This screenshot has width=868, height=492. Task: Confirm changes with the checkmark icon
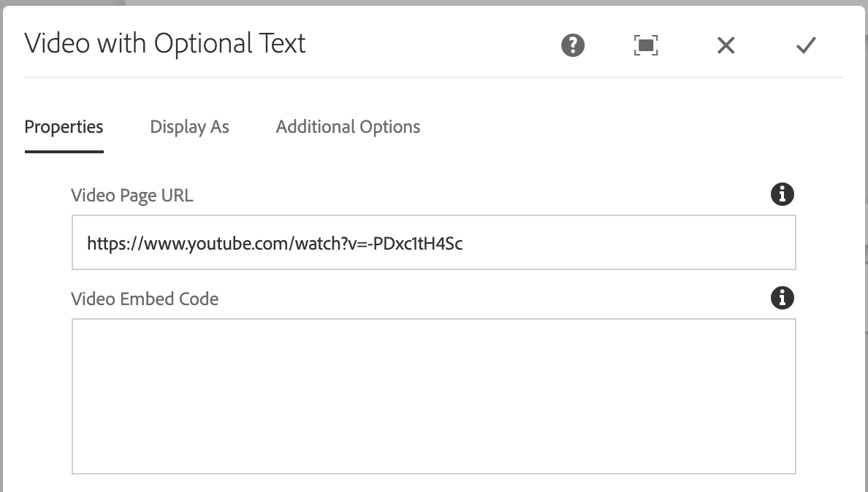point(806,45)
